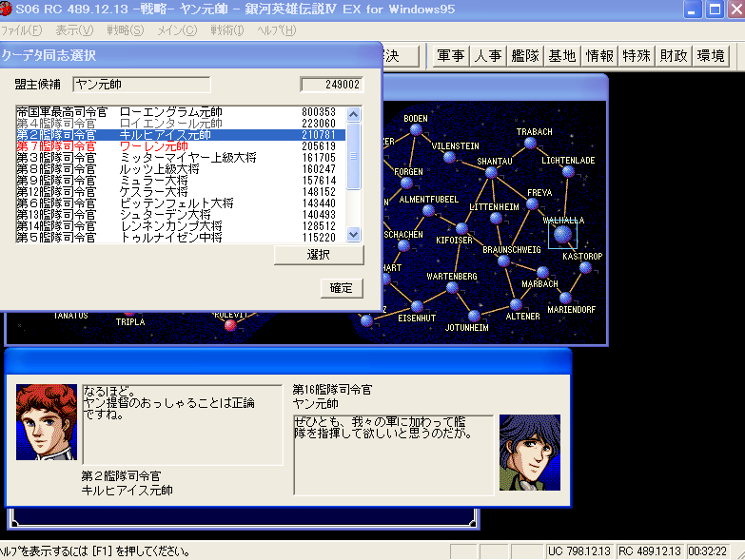The width and height of the screenshot is (745, 560).
Task: Click the 00:32:22 status bar timer
Action: (x=708, y=551)
